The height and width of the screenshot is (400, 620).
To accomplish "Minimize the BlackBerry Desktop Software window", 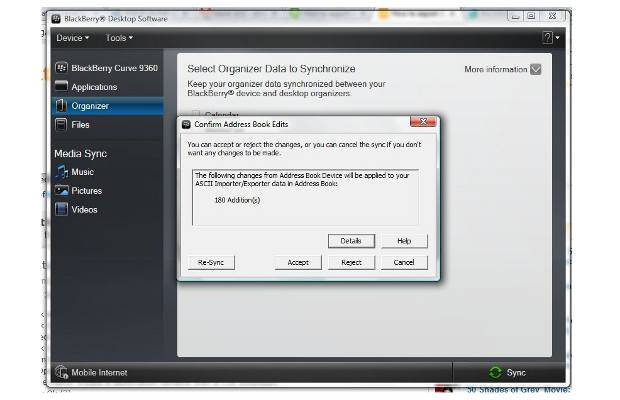I will (x=515, y=16).
